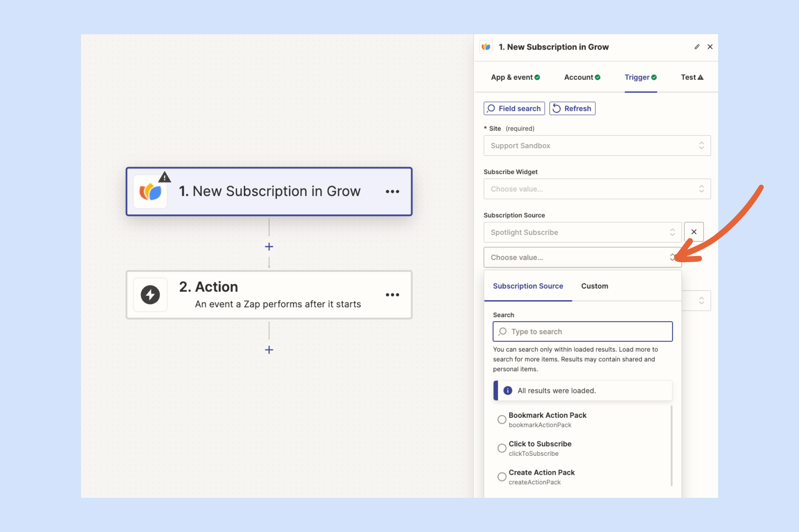Click the Field search button
799x532 pixels.
coord(514,109)
